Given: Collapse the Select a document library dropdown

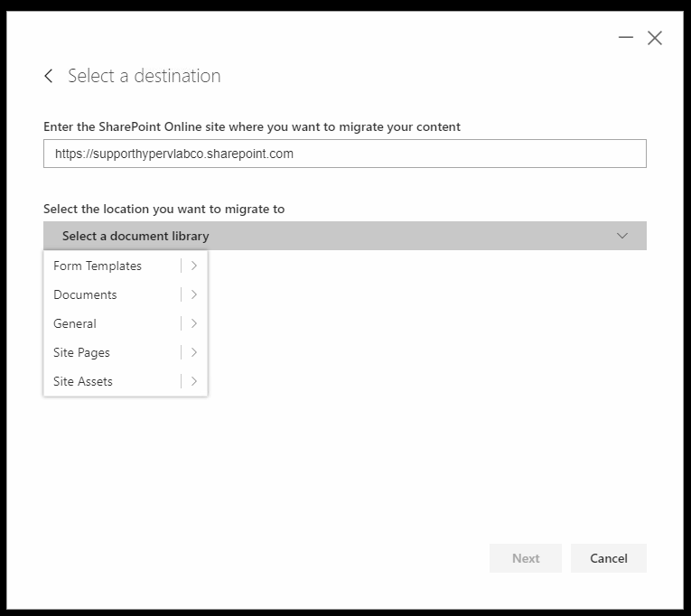Looking at the screenshot, I should click(345, 236).
